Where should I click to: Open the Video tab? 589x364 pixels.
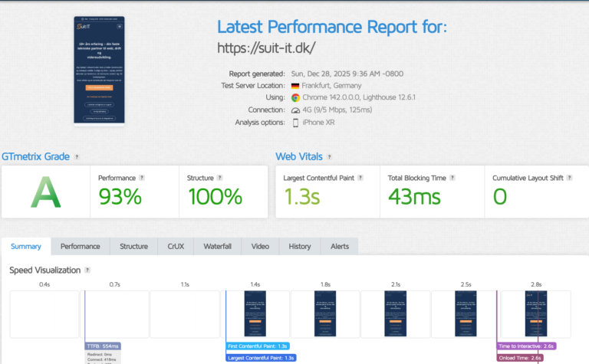(260, 246)
